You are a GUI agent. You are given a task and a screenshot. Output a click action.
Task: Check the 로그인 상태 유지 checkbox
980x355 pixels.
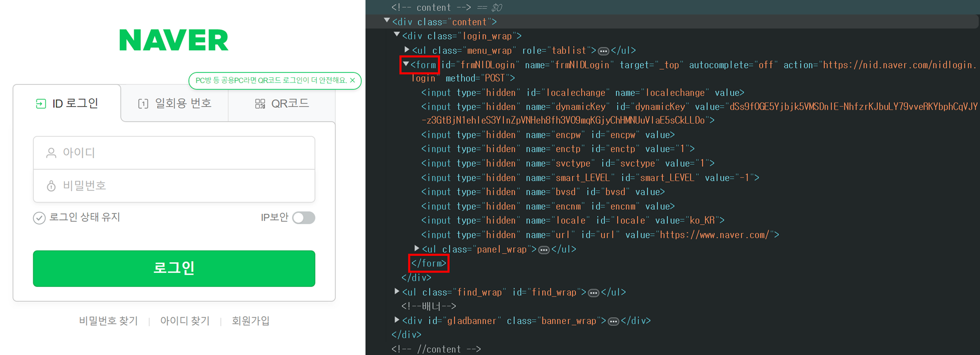click(39, 218)
